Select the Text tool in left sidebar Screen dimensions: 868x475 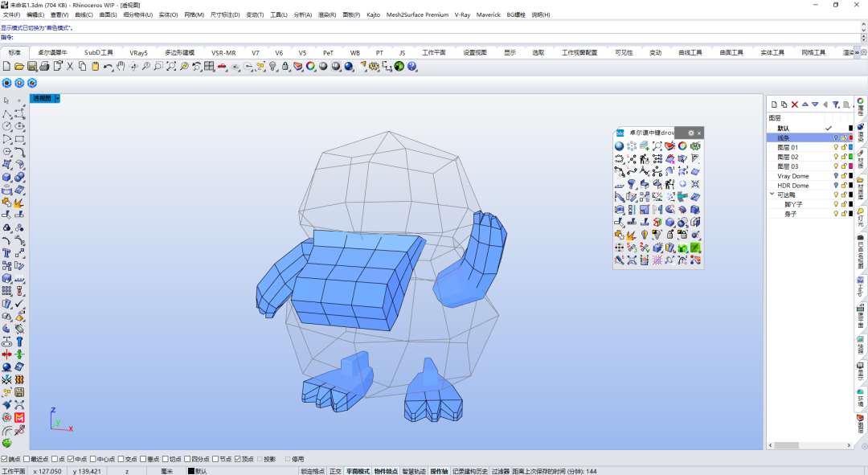(x=6, y=252)
